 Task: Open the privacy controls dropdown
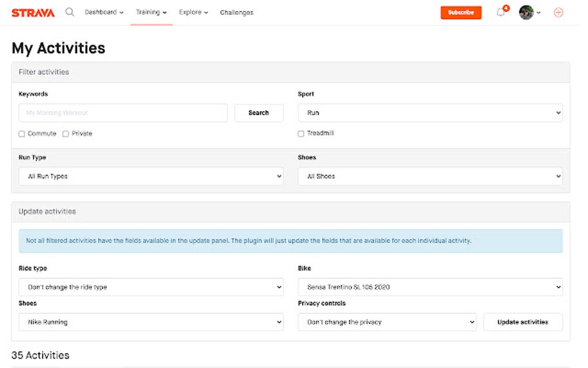click(387, 322)
